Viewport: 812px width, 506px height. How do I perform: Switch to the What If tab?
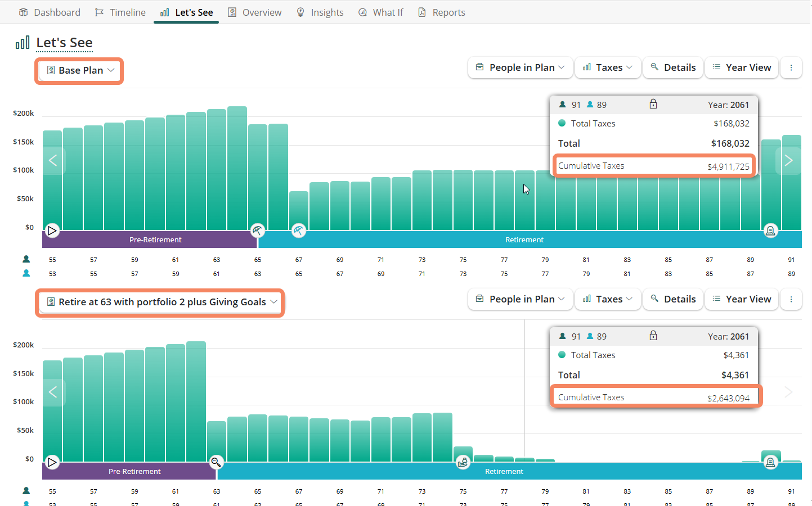[x=381, y=12]
